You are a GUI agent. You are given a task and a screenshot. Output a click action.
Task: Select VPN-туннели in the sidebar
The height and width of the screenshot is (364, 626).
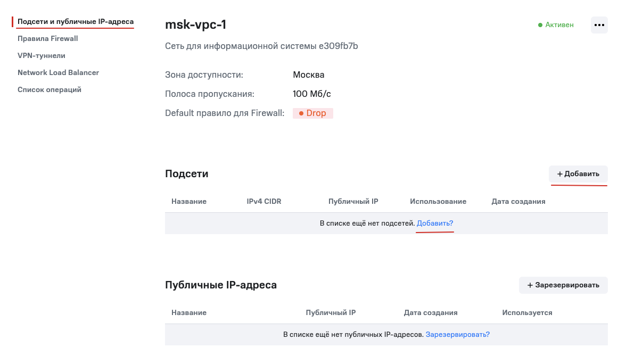click(x=42, y=56)
